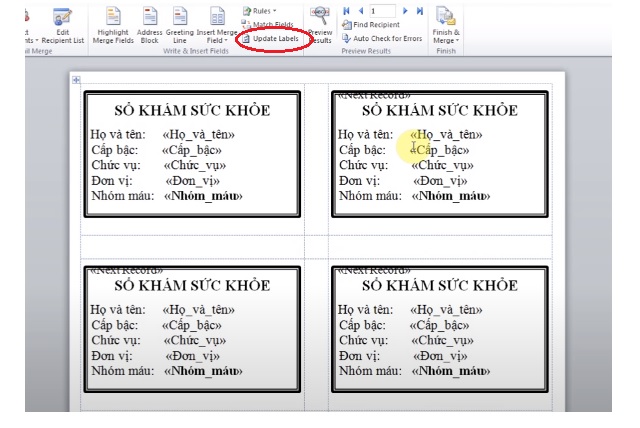Click «Đơn_vị» field in first label
640x428 pixels.
point(193,181)
